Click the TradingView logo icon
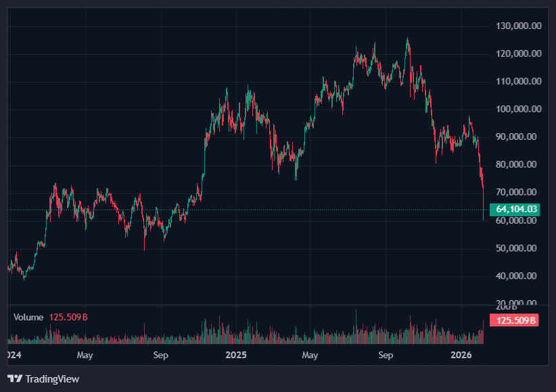 point(14,379)
